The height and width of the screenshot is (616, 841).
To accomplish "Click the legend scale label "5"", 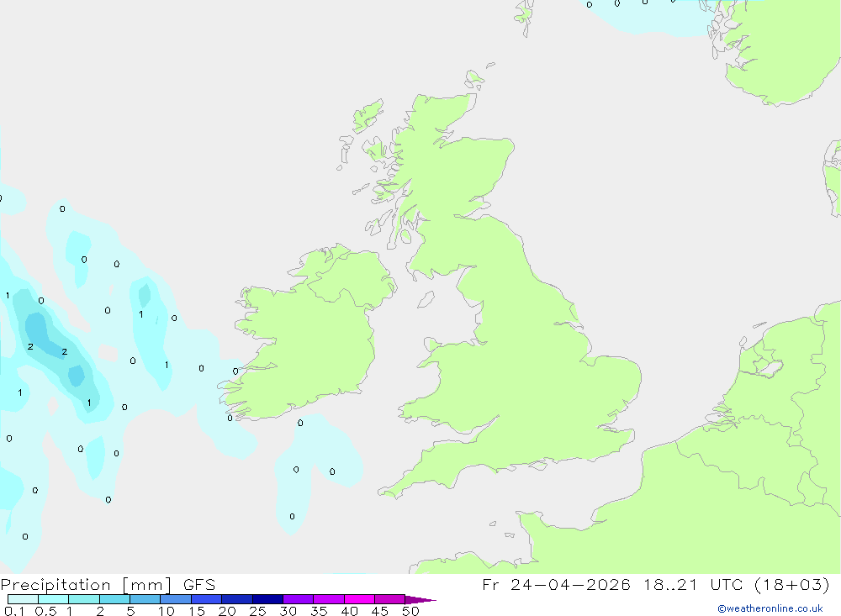I will click(x=130, y=611).
